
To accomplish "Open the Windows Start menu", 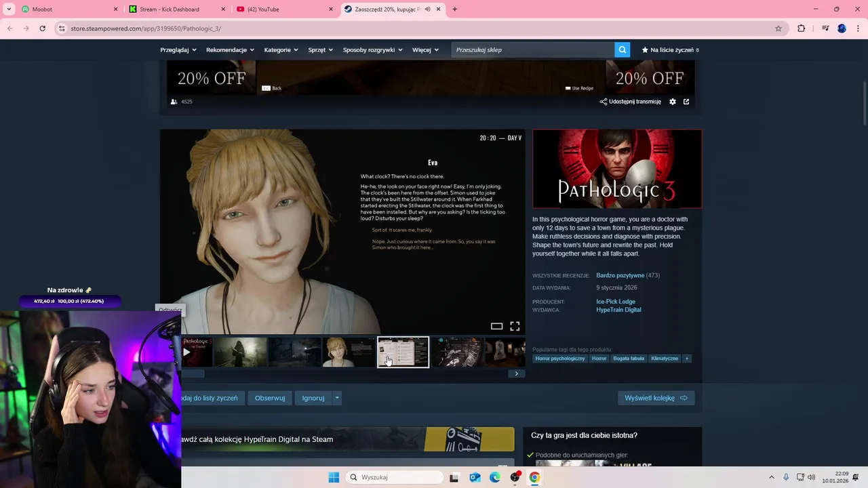I will click(334, 477).
